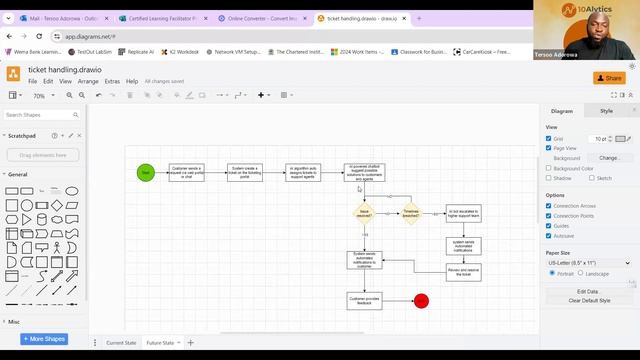
Task: Disable the Autosave checkbox
Action: tap(549, 236)
